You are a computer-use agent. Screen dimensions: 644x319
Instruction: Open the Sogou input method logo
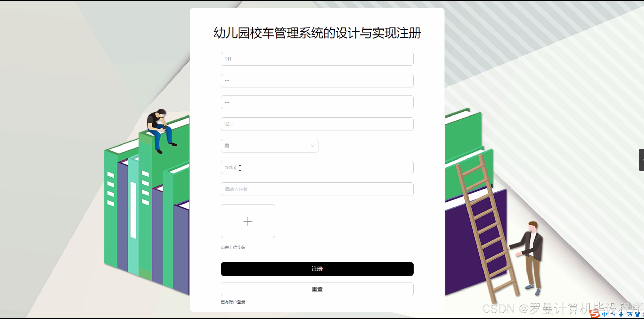tap(595, 313)
